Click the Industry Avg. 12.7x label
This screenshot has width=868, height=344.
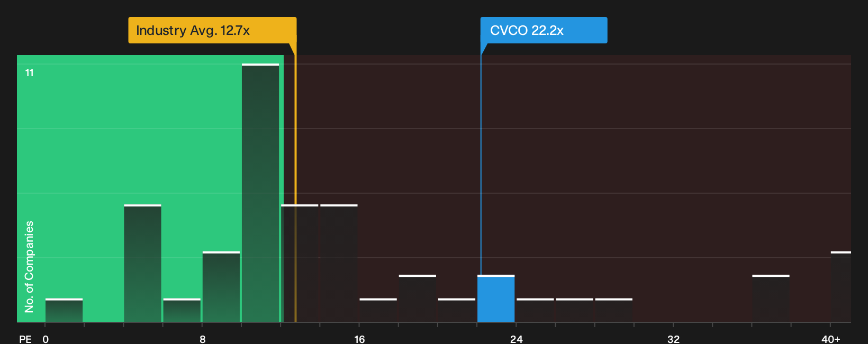point(212,30)
